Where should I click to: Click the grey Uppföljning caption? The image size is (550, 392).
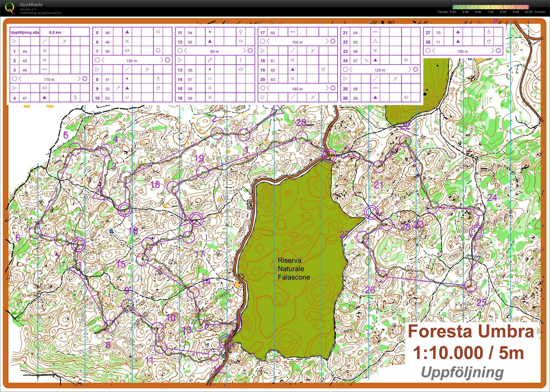tap(462, 373)
